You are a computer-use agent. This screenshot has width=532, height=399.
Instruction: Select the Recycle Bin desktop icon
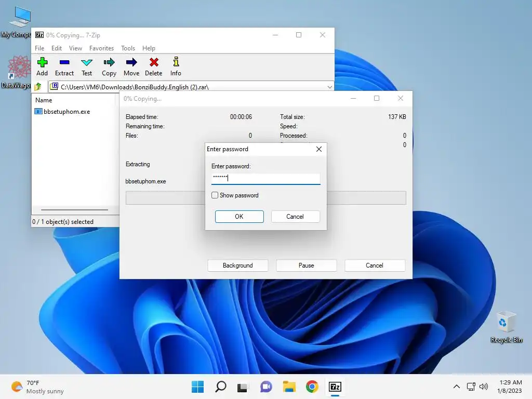click(x=506, y=327)
